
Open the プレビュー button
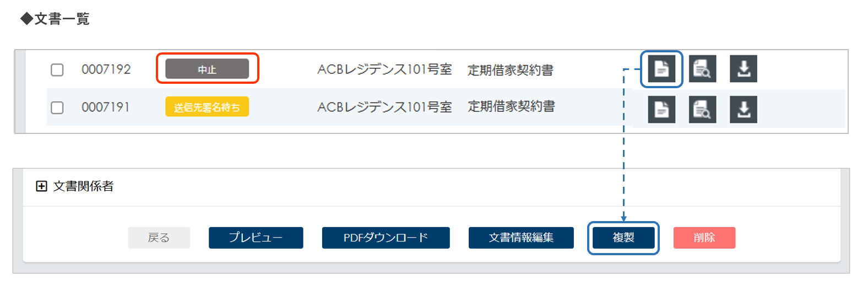point(256,238)
